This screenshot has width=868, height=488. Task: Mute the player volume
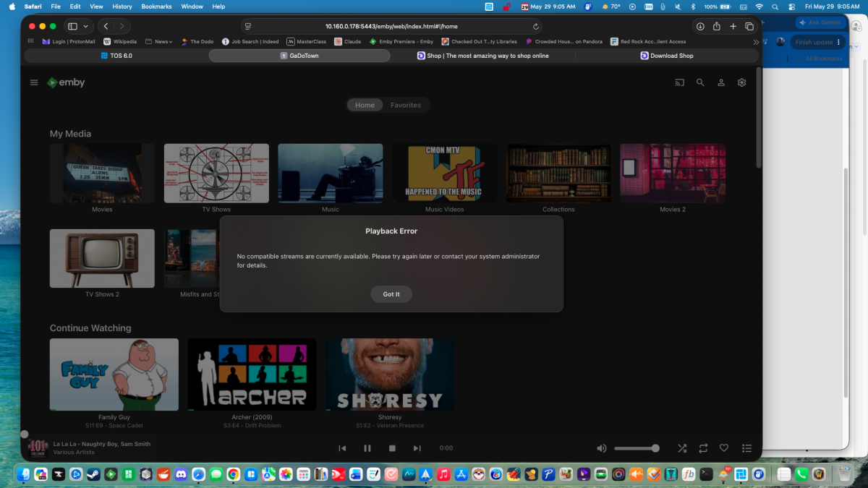(x=601, y=448)
